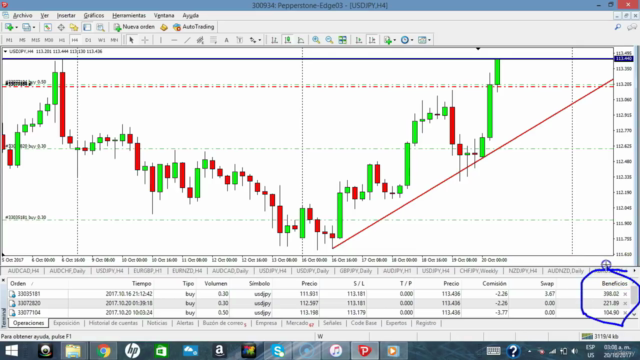640x360 pixels.
Task: Click the zoom out magnifier icon
Action: click(x=329, y=40)
